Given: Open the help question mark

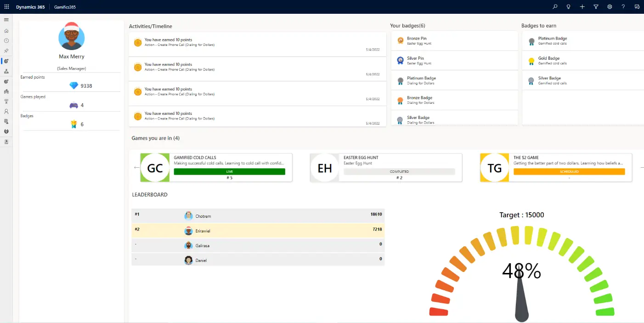Looking at the screenshot, I should [623, 7].
